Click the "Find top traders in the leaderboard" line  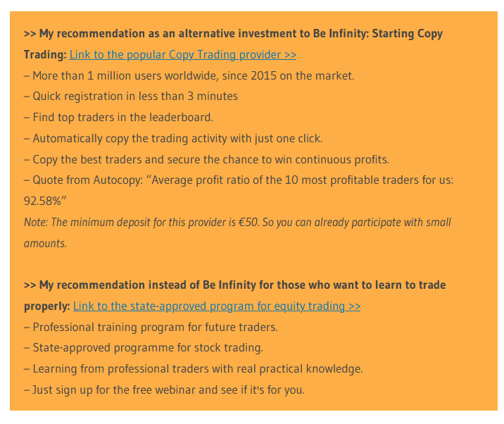118,117
